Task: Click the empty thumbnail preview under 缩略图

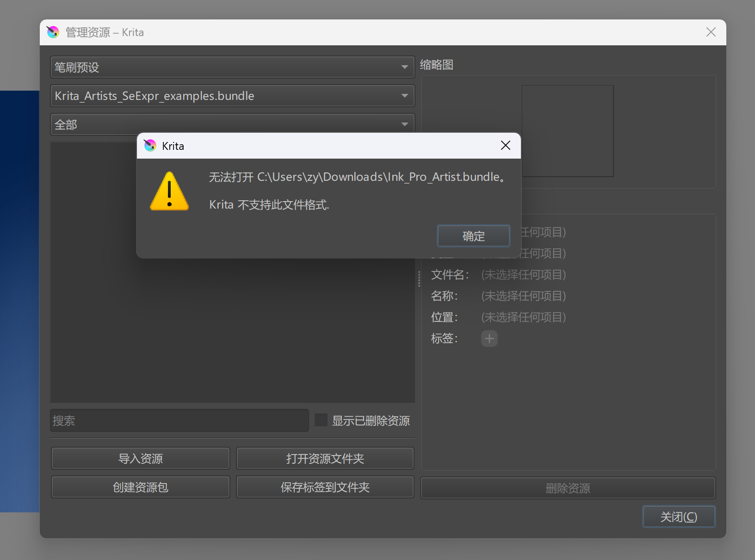Action: pyautogui.click(x=568, y=131)
